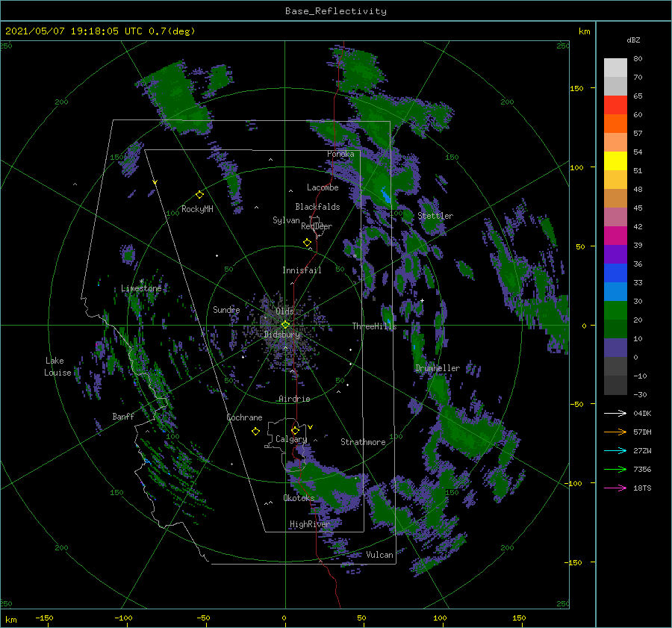Click the Limestone label

141,288
